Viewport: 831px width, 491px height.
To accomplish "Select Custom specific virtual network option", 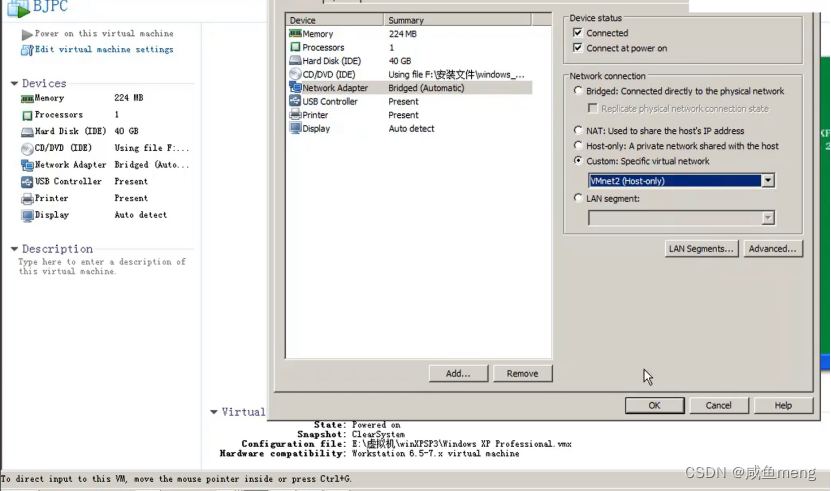I will point(578,160).
